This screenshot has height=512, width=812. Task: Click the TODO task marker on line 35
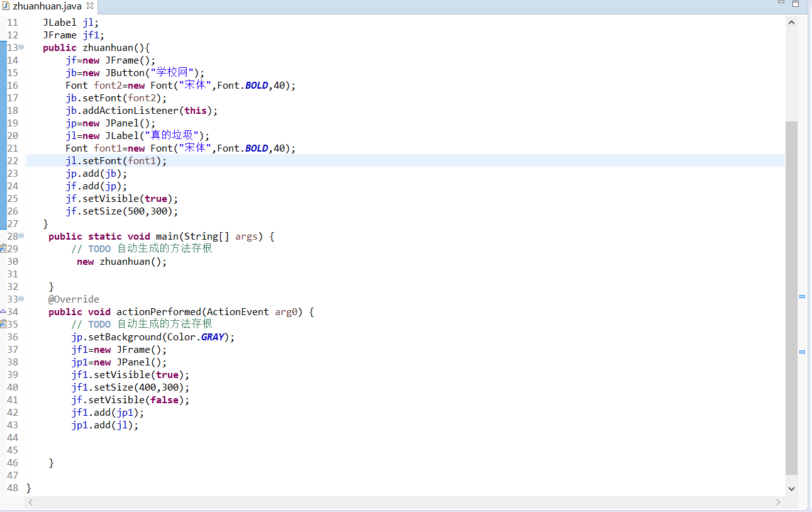click(x=3, y=324)
